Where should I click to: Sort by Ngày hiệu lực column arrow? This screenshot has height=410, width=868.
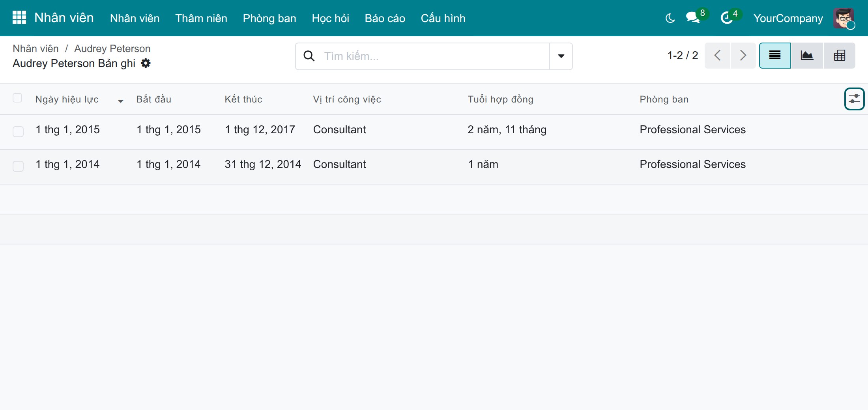tap(121, 101)
